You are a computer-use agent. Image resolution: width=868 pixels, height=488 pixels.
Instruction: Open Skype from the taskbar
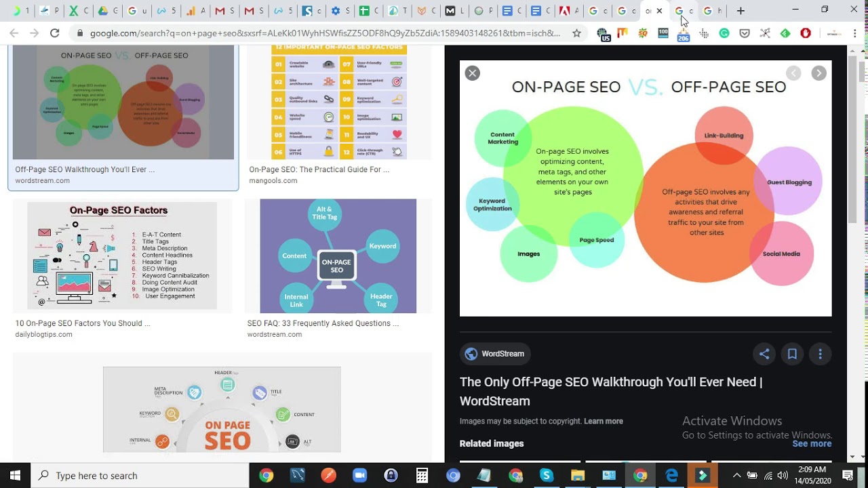click(x=547, y=476)
